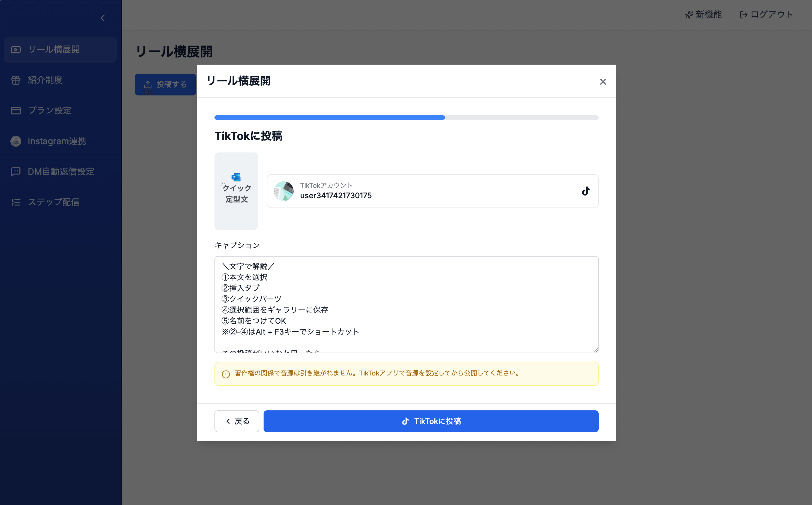Click the 著作権 warning message text

pos(377,373)
